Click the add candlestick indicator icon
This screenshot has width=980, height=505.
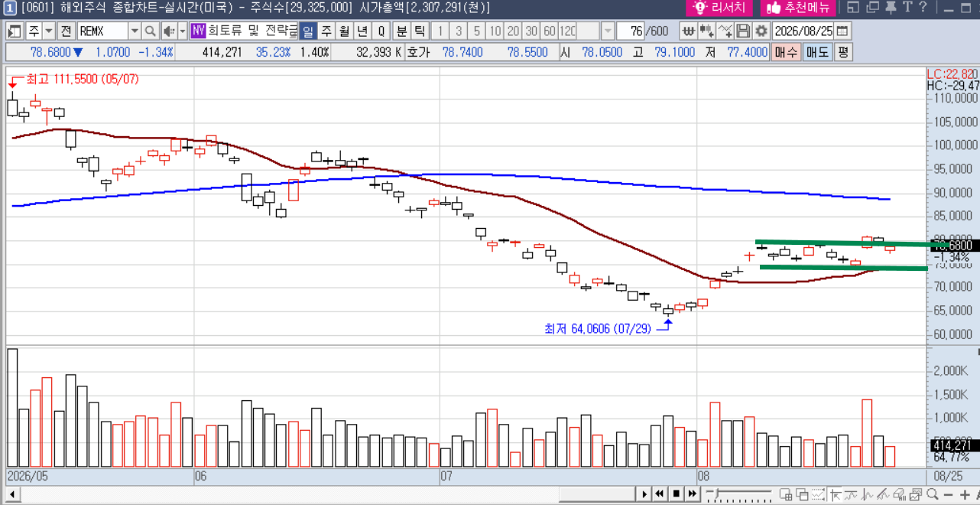(706, 31)
